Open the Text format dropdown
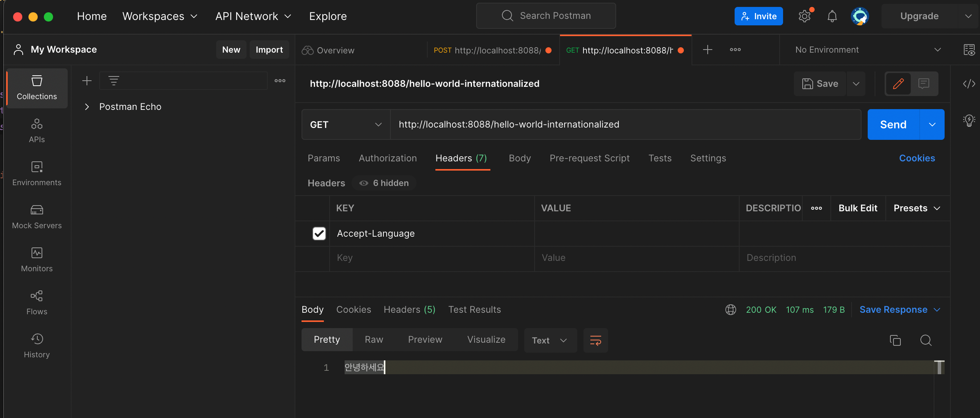This screenshot has height=418, width=980. 550,340
